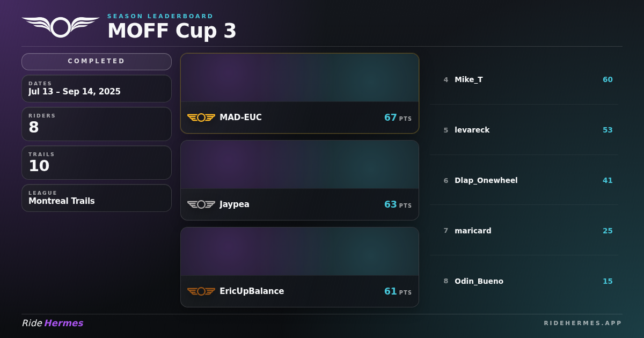Open the RIDEHERMES.APP link
644x338 pixels.
583,323
